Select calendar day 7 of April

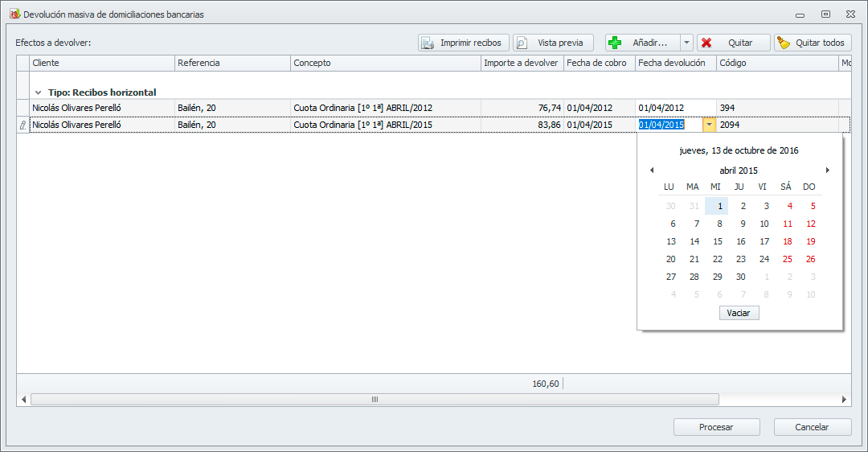pyautogui.click(x=694, y=224)
